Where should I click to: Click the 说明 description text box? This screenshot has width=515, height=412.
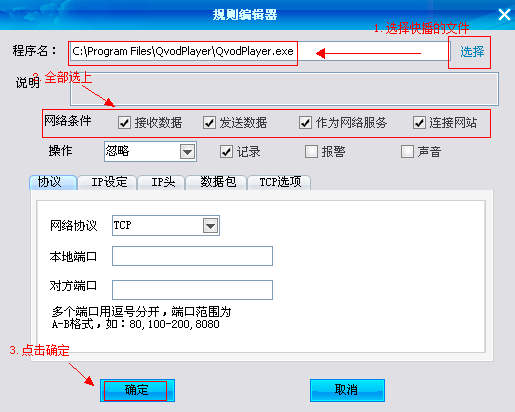pos(284,89)
